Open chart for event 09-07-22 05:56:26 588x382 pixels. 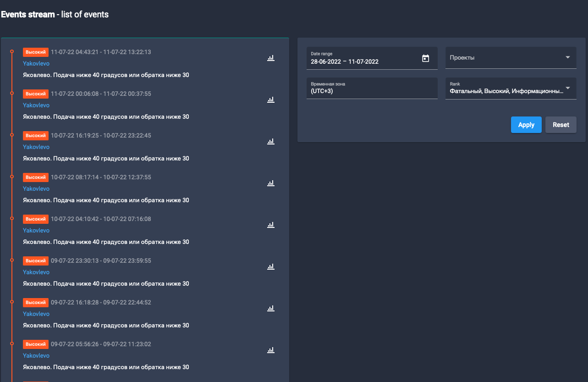tap(270, 350)
